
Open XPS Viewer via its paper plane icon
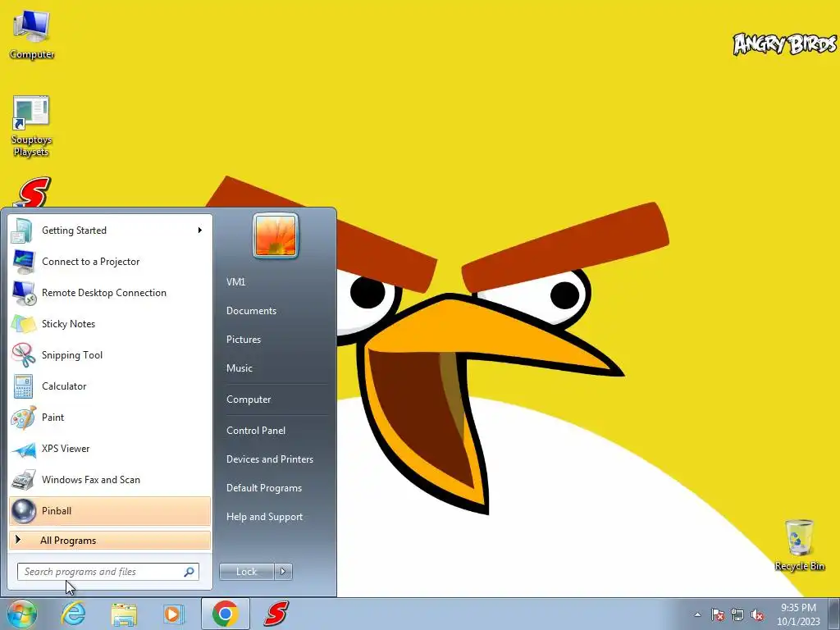[23, 449]
